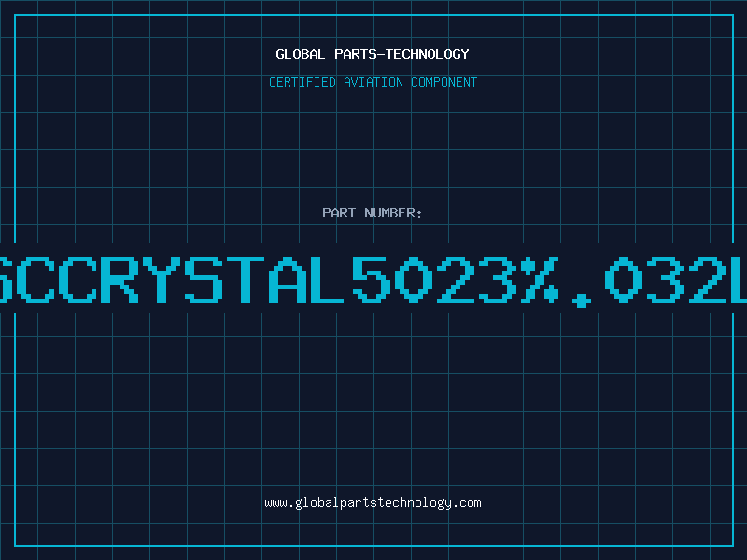Select the letter L right after CRYSTA
Screen dimensions: 747x560
pyautogui.click(x=329, y=278)
